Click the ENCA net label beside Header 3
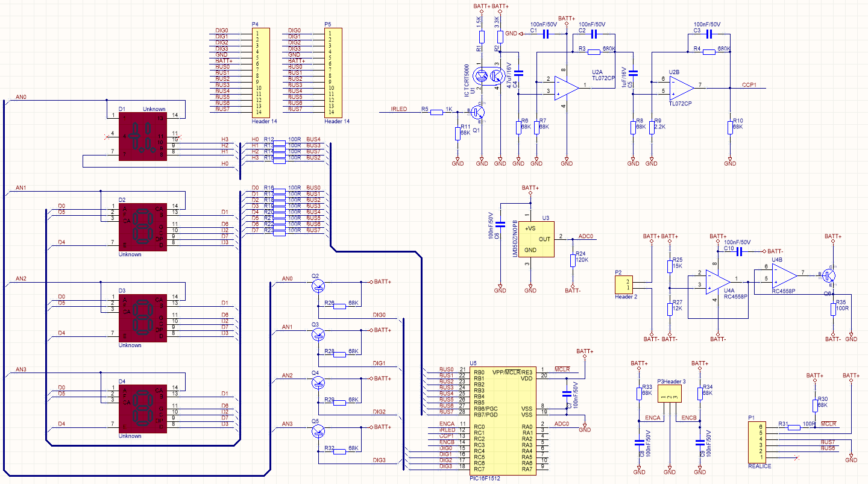The height and width of the screenshot is (484, 868). pyautogui.click(x=653, y=417)
